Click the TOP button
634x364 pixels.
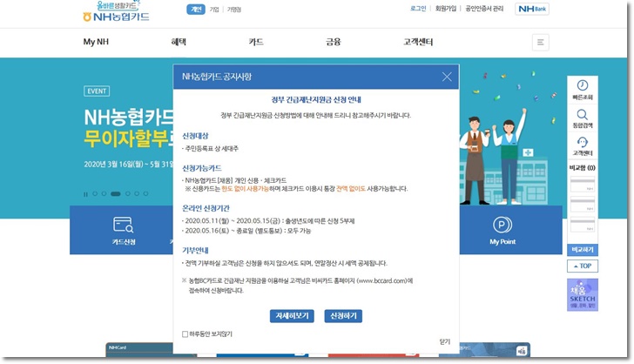(583, 266)
